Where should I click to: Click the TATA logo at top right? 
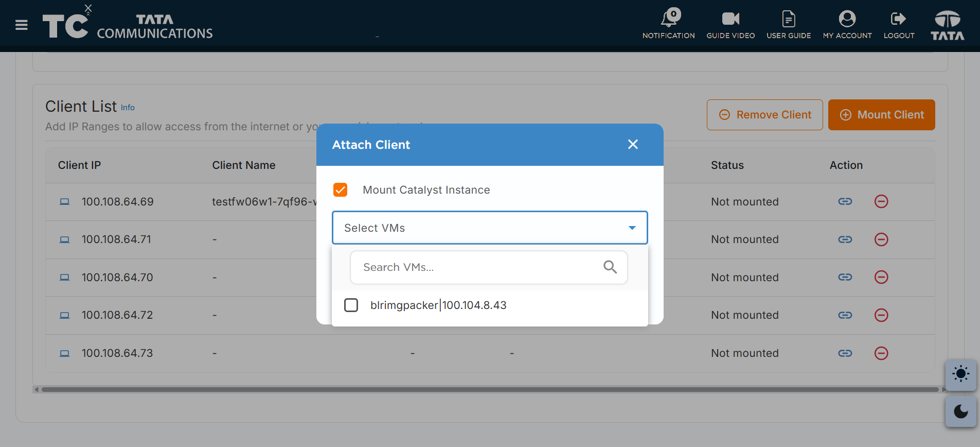click(x=947, y=25)
